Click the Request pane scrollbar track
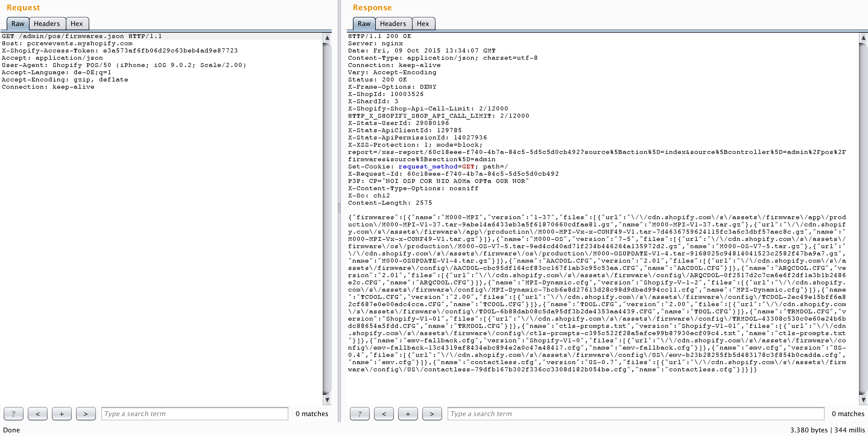The height and width of the screenshot is (436, 868). coord(327,219)
